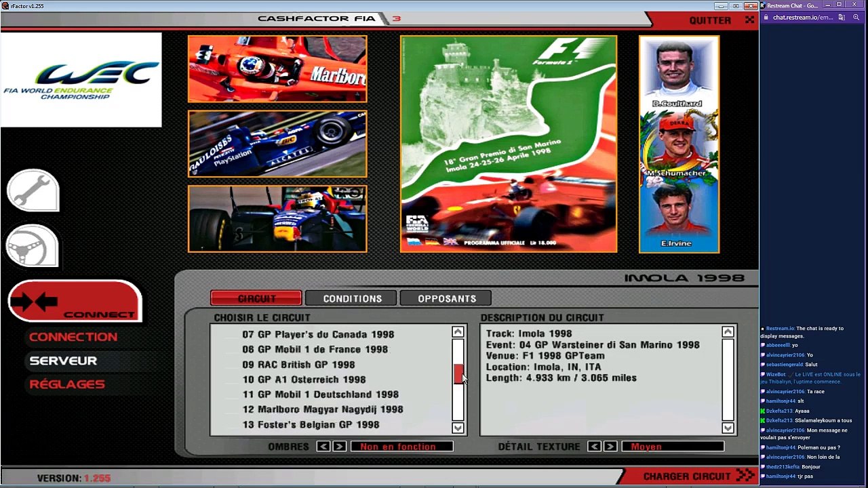
Task: Increase DÉTAIL TEXTURE with right arrow
Action: coord(610,446)
